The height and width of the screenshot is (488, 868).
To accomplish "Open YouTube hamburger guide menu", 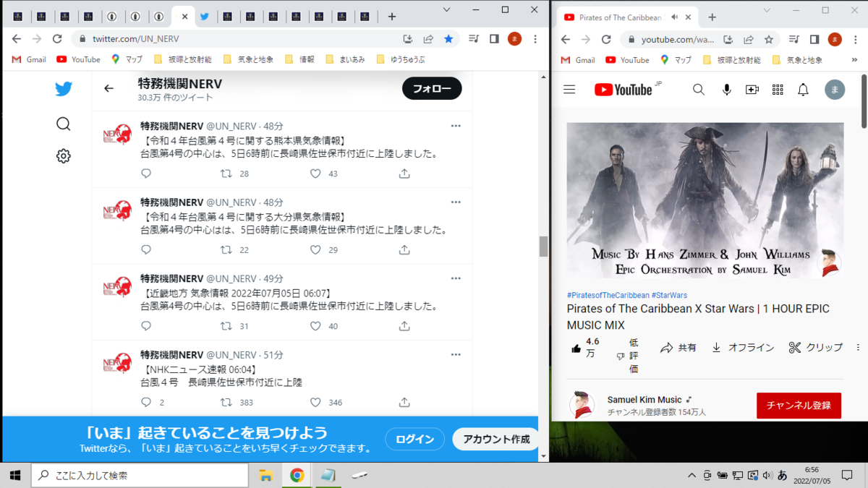I will coord(569,90).
